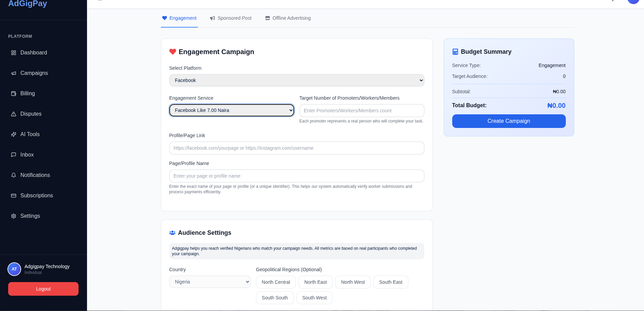The image size is (644, 311).
Task: Toggle the North Central region
Action: coord(276,282)
